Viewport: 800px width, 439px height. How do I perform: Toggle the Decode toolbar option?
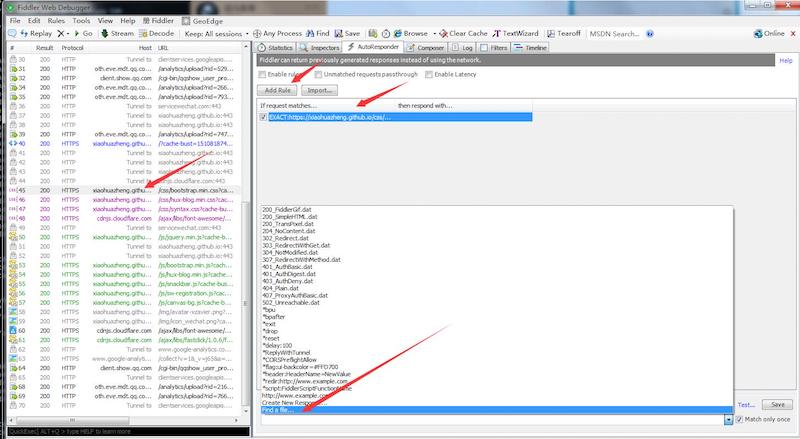click(157, 33)
